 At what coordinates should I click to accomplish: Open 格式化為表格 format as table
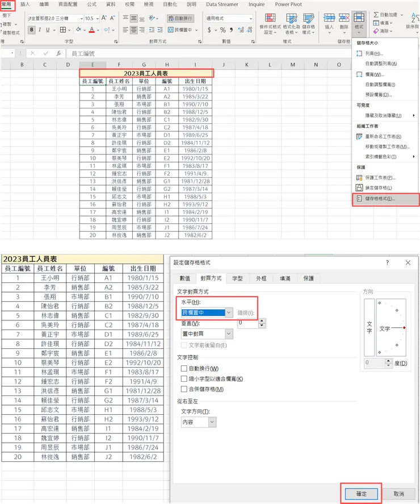[x=291, y=24]
